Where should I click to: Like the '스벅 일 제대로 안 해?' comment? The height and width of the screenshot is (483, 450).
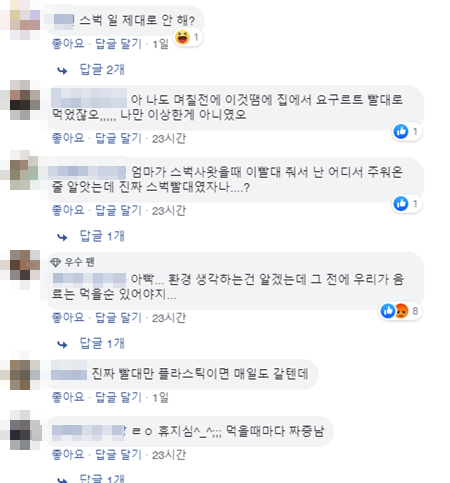click(68, 44)
